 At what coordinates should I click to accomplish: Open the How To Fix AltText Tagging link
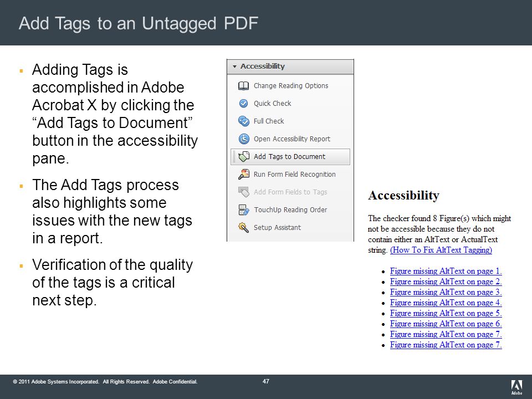pyautogui.click(x=441, y=250)
